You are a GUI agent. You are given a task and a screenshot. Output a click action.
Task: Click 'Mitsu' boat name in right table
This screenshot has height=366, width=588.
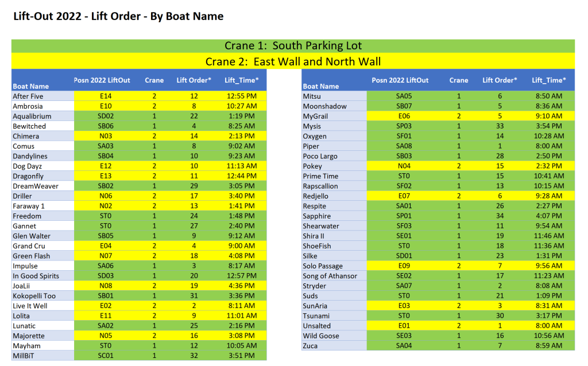coord(312,96)
